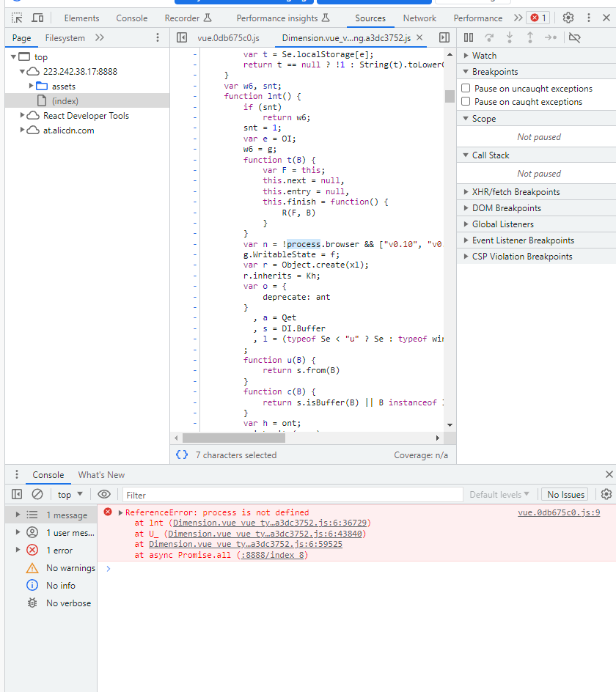Click the step icon in debugger toolbar
Image resolution: width=616 pixels, height=692 pixels.
(x=551, y=37)
